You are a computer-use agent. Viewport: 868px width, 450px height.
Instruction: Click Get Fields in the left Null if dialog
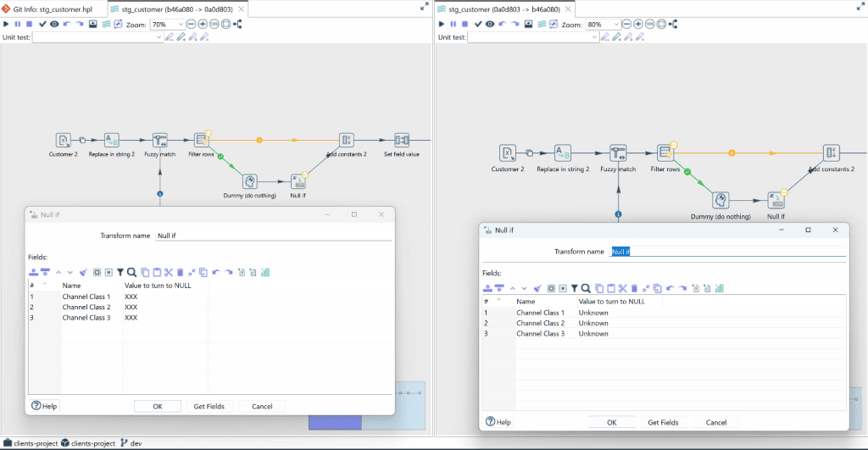point(209,406)
